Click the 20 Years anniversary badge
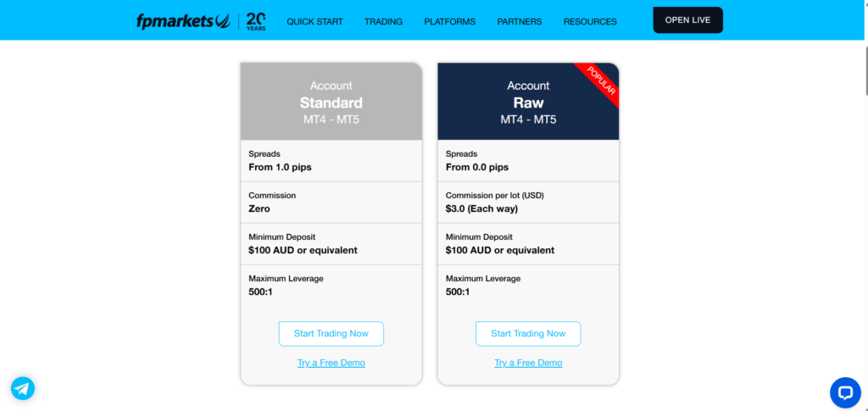Viewport: 868px width, 411px height. pyautogui.click(x=256, y=21)
